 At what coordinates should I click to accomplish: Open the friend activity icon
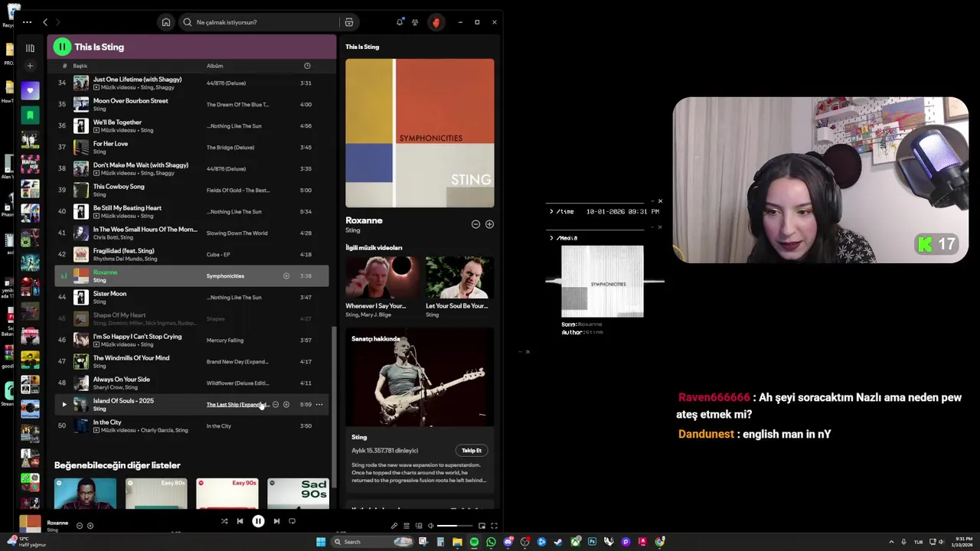pos(415,22)
